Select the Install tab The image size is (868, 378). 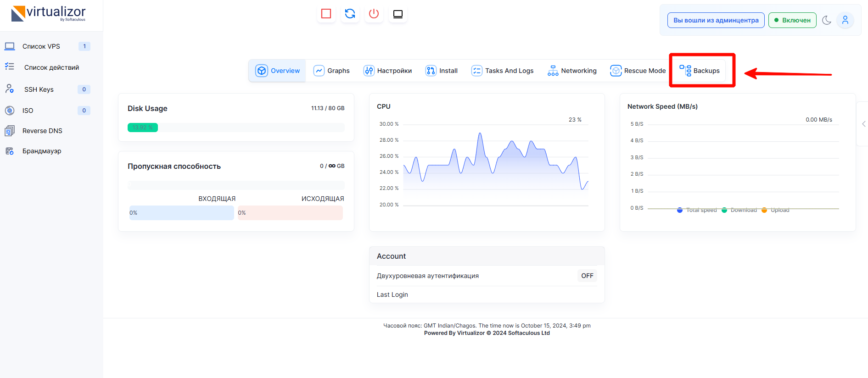click(442, 71)
